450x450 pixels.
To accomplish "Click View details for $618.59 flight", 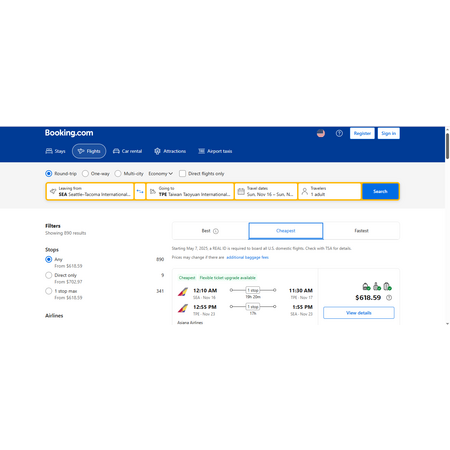I will 359,313.
